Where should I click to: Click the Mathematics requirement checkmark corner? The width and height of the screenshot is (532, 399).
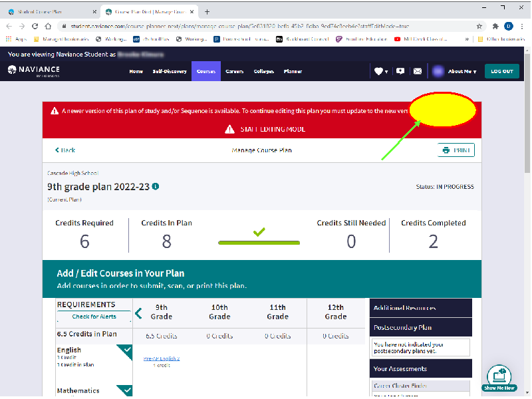(x=126, y=390)
